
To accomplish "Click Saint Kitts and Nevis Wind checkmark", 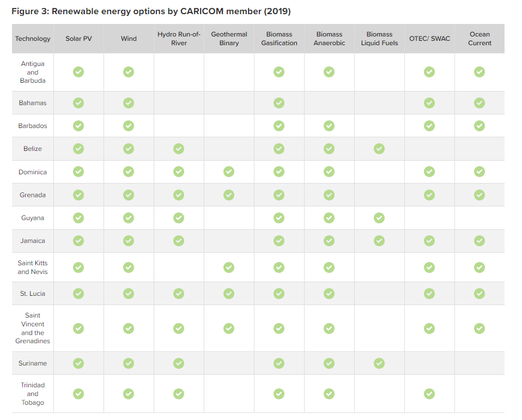I will click(129, 267).
